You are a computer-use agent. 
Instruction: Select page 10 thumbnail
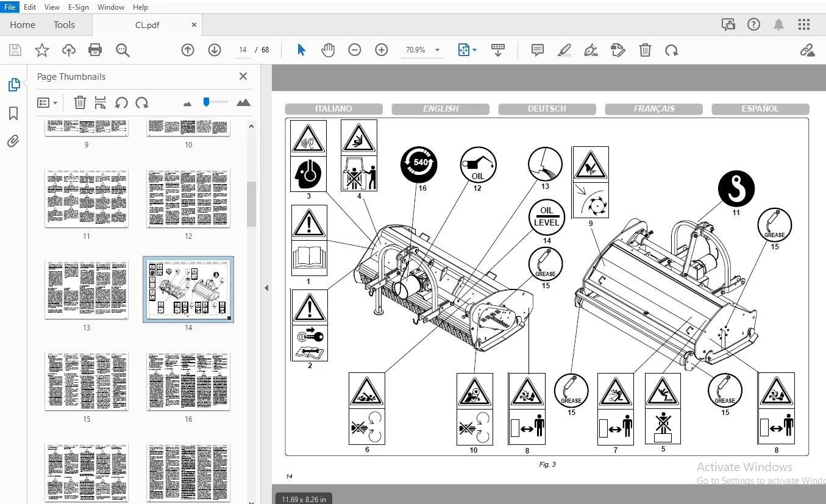pos(188,129)
